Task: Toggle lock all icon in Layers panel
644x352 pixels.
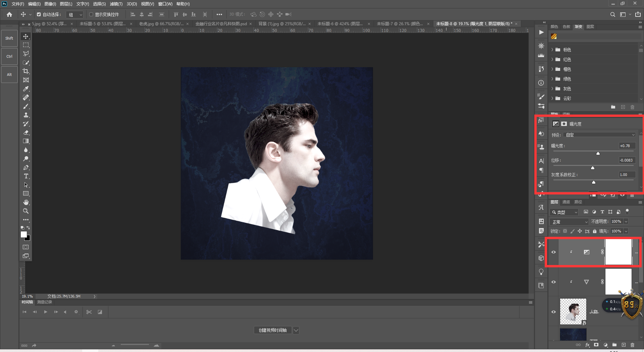Action: click(x=595, y=231)
